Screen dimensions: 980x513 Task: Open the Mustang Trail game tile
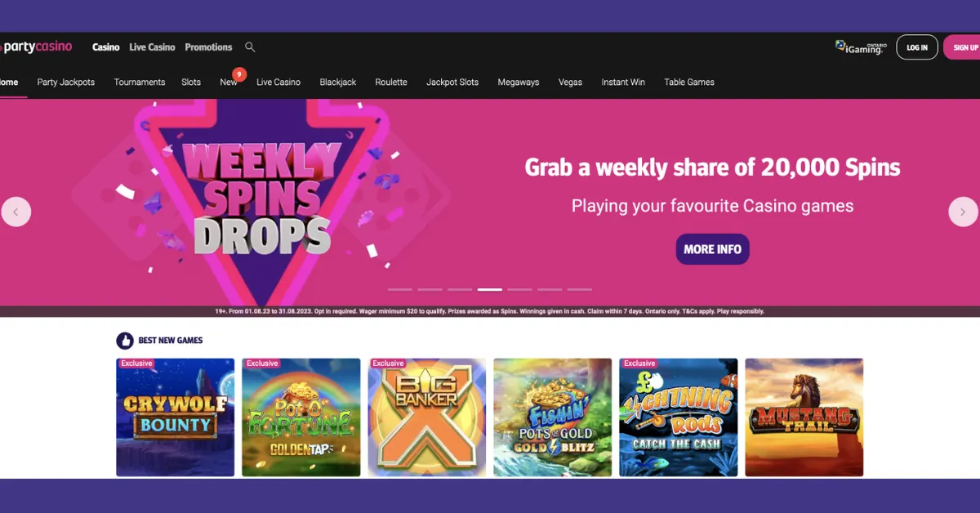tap(804, 417)
